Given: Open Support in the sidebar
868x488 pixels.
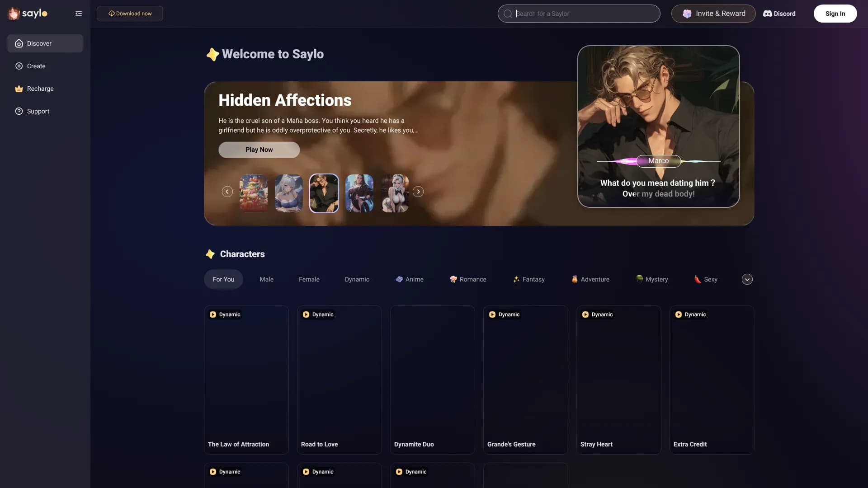Looking at the screenshot, I should (45, 111).
